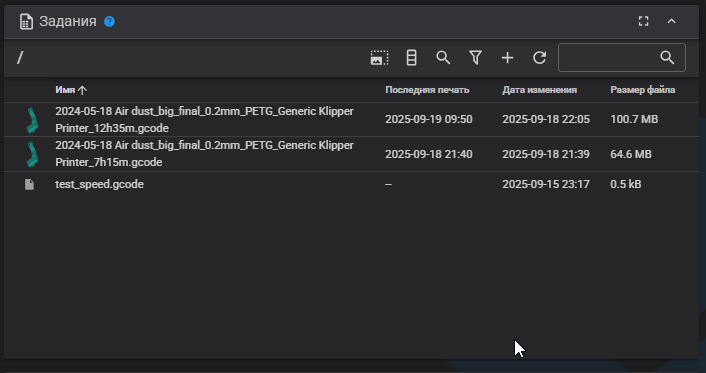Open the blue help icon beside Задания
Viewport: 706px width, 373px height.
[109, 21]
